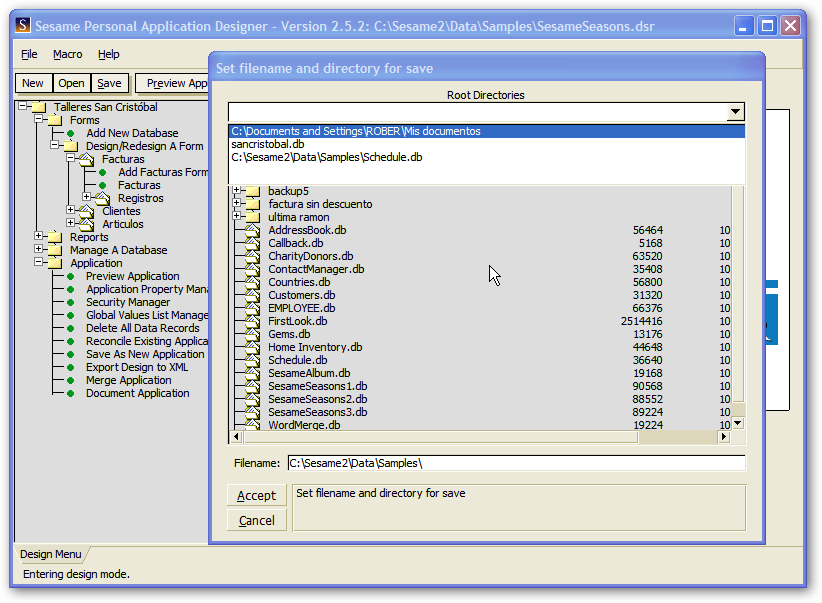822x603 pixels.
Task: Select the Design Menu tab
Action: [x=51, y=554]
